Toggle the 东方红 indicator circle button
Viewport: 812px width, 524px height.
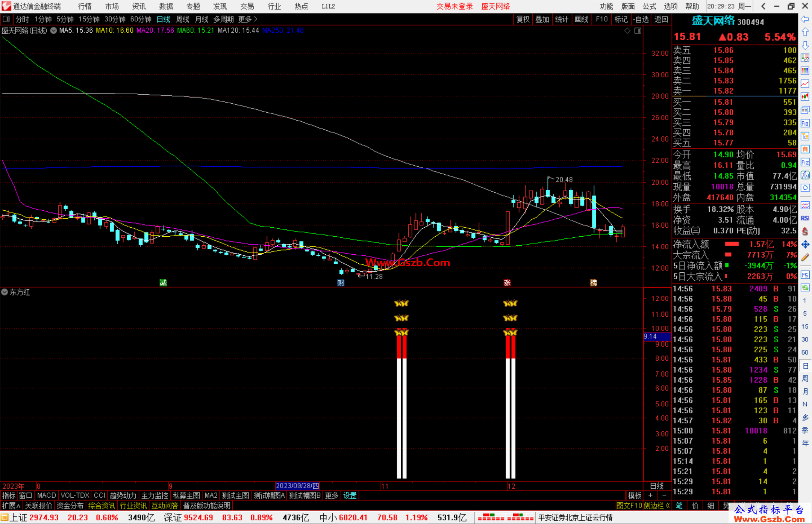point(5,292)
